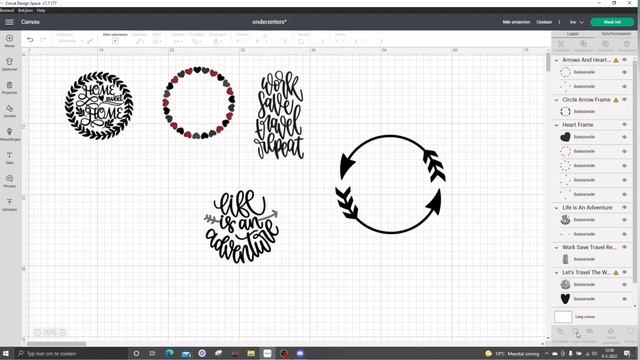Click the Home Sweet Home wreath design

point(99,106)
